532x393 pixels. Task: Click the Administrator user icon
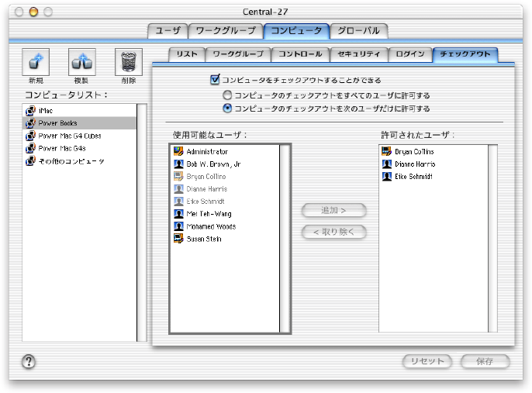(x=178, y=151)
